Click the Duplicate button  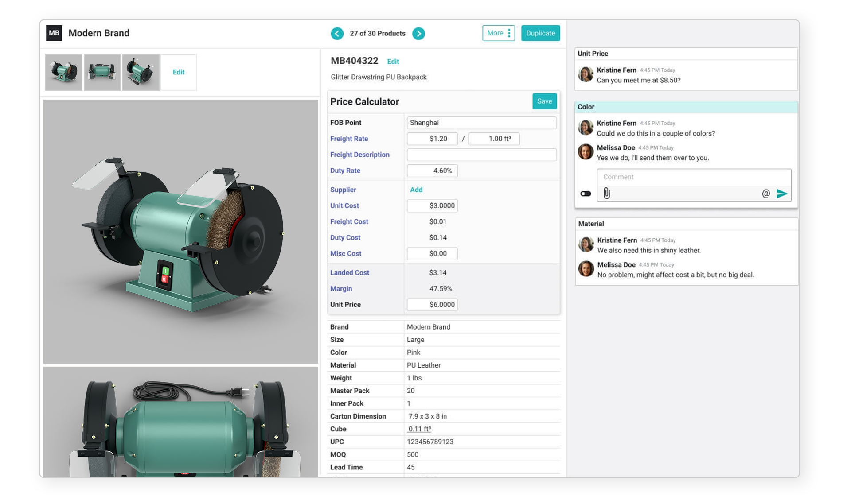pyautogui.click(x=540, y=33)
